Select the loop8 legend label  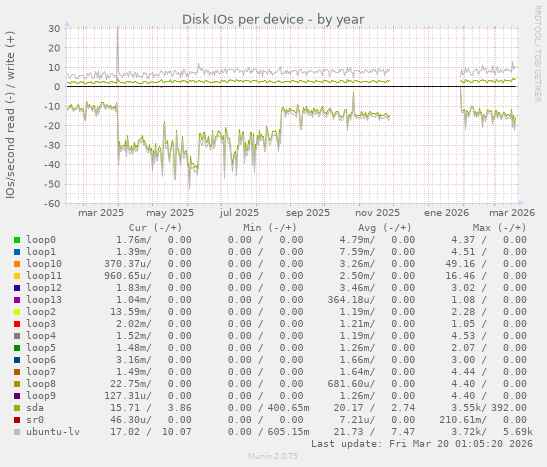[x=41, y=384]
